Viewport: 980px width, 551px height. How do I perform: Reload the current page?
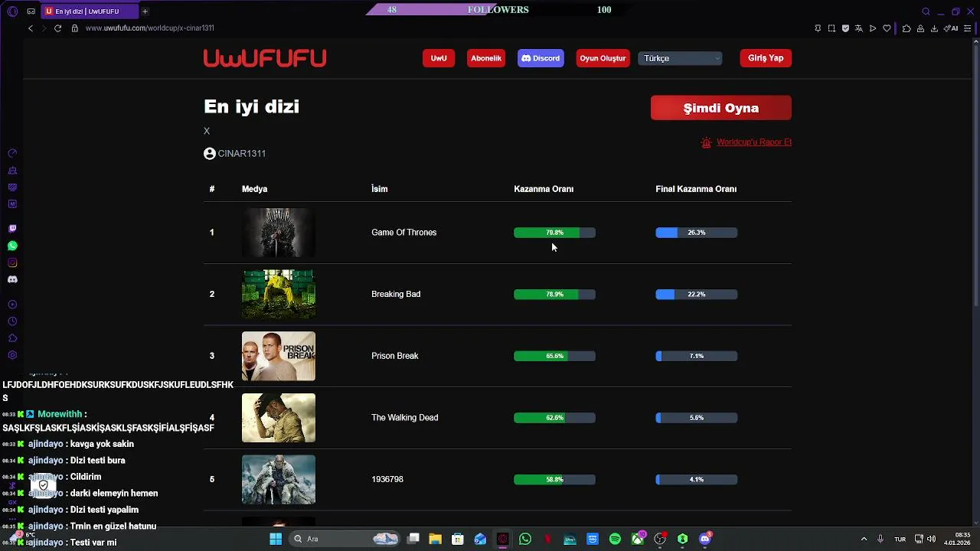[57, 28]
